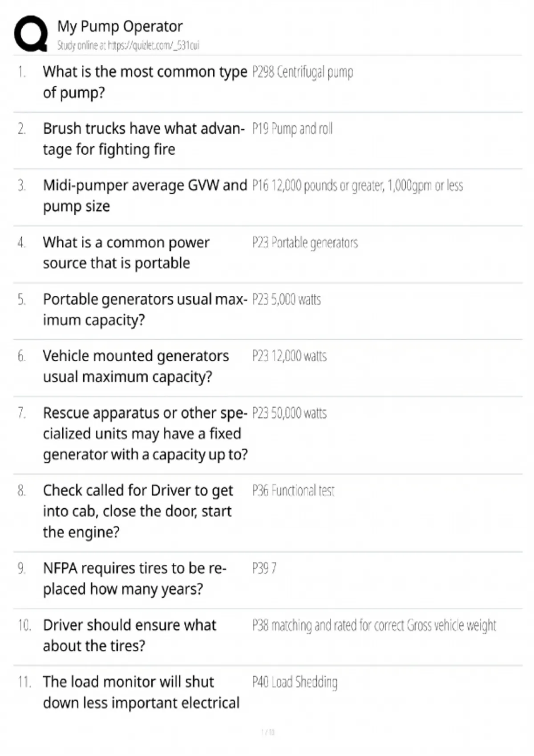Click the 'P19 Pump and roll' answer
The image size is (534, 756).
coord(292,129)
